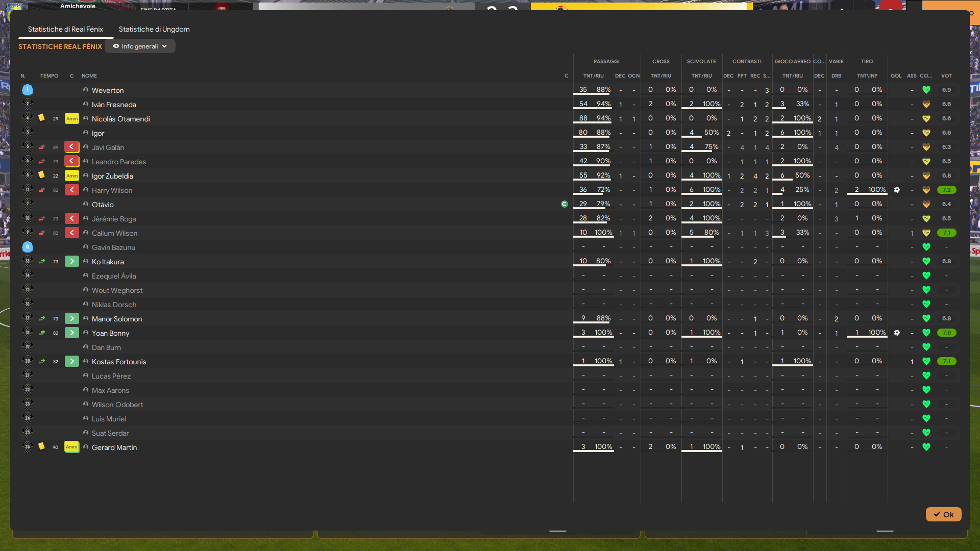Click Harry Wilson's red substitution arrow

coord(72,190)
